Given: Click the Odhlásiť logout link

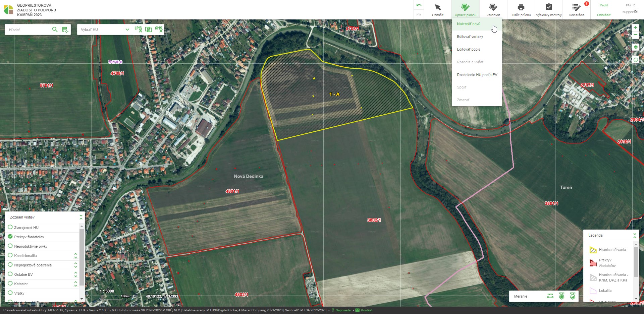Looking at the screenshot, I should click(603, 15).
